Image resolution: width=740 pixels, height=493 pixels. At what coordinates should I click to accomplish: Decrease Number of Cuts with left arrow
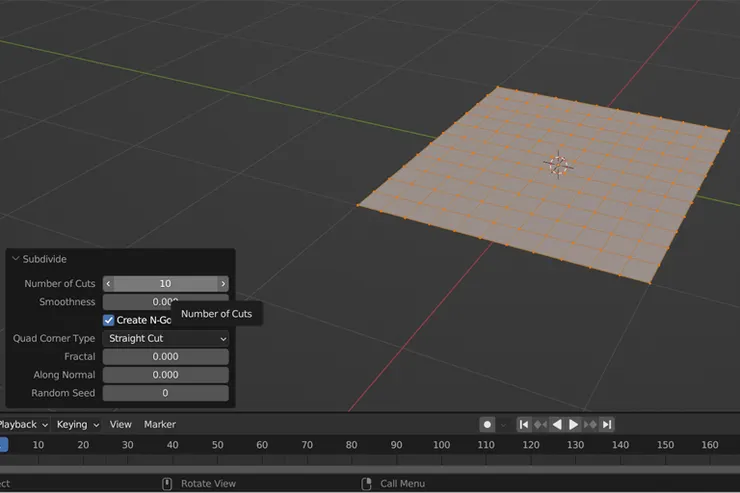click(109, 284)
